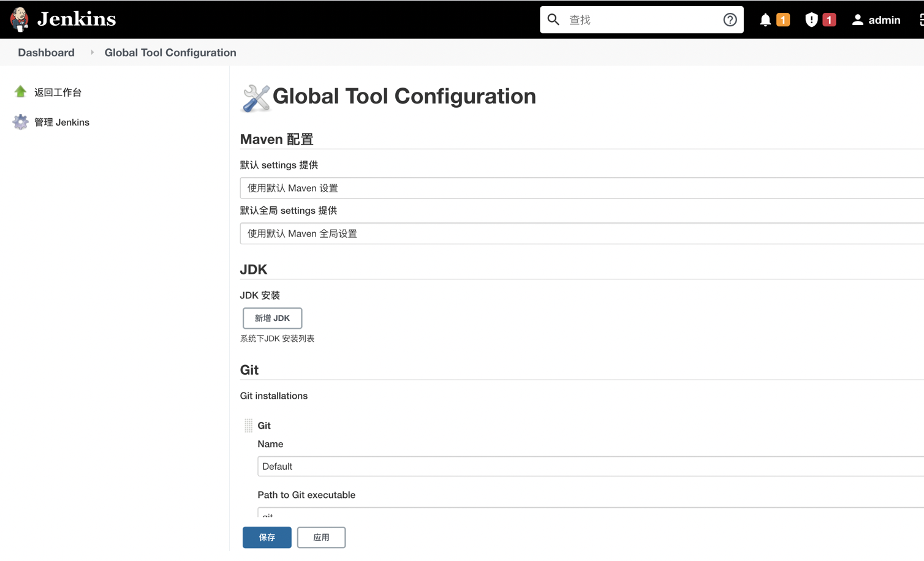Screen dimensions: 924x561
Task: Click the 系统下JDK 安装列表 text
Action: 277,339
